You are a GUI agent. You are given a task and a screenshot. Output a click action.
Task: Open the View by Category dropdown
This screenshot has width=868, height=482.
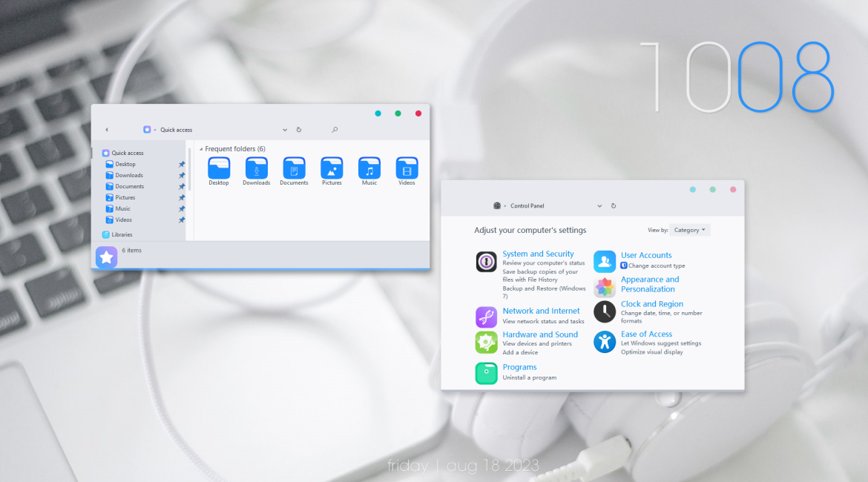[x=689, y=230]
